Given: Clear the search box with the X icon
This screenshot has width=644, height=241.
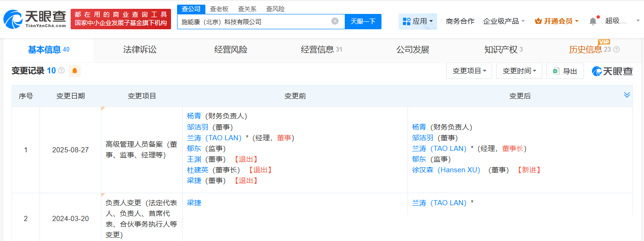Looking at the screenshot, I should 335,21.
